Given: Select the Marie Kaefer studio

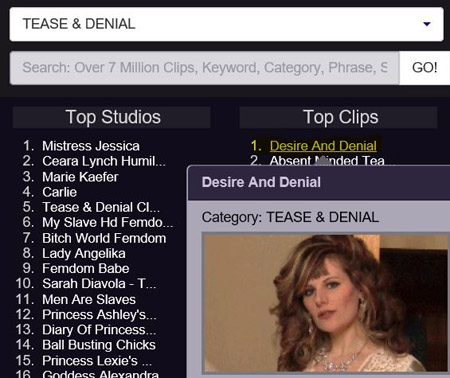Looking at the screenshot, I should [x=80, y=177].
